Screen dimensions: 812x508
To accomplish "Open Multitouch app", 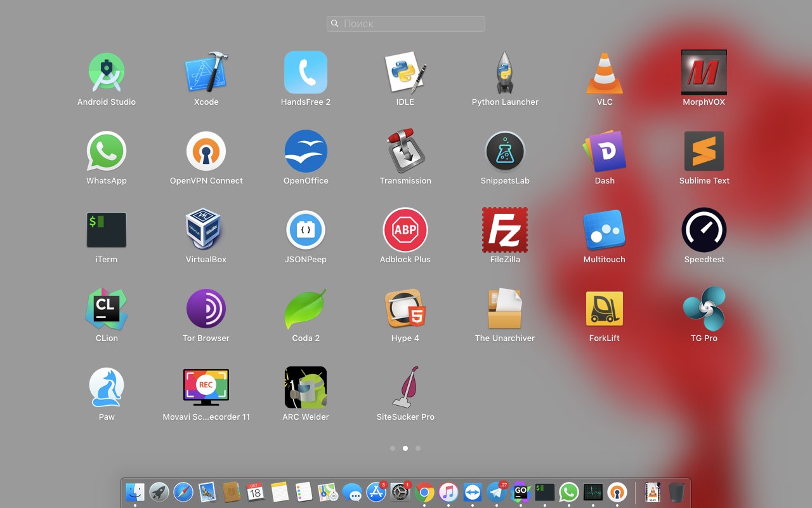I will pos(605,230).
